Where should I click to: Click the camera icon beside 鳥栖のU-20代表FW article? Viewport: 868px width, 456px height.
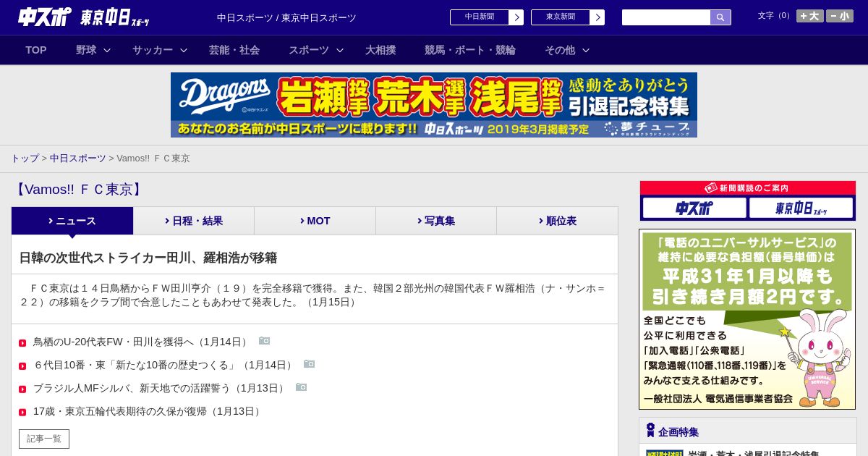265,341
